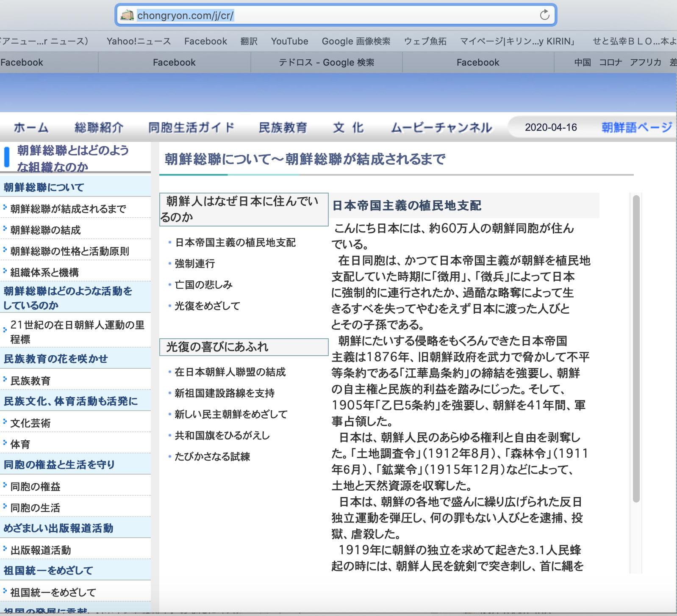
Task: Switch to the Facebook tab beside テドロス tab's left
Action: pyautogui.click(x=174, y=62)
